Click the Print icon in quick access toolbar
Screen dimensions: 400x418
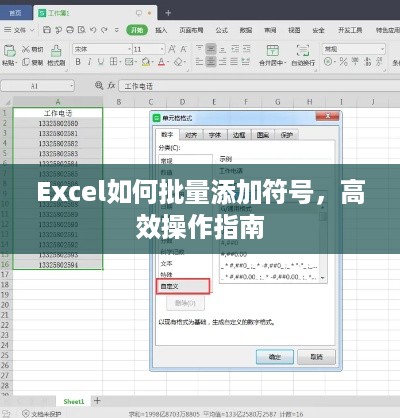click(70, 30)
